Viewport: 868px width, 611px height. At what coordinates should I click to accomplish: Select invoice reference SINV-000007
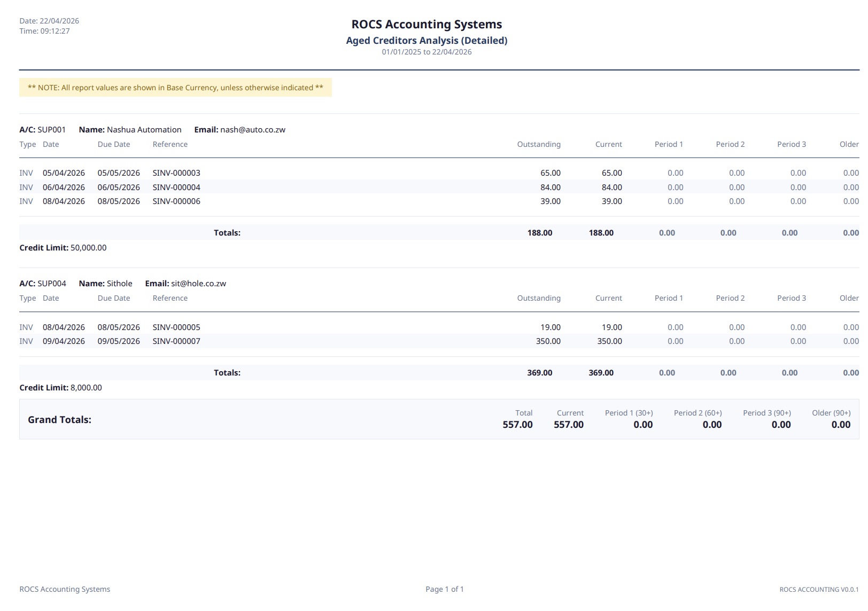tap(176, 341)
